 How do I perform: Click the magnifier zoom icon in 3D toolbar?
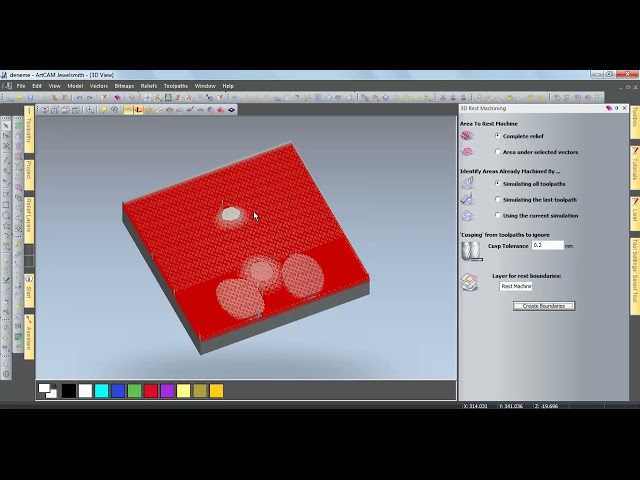tap(90, 109)
